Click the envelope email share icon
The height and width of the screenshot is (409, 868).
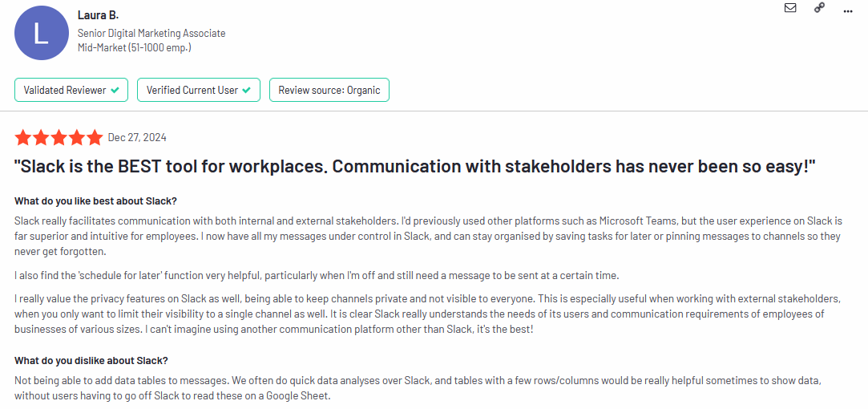point(790,8)
